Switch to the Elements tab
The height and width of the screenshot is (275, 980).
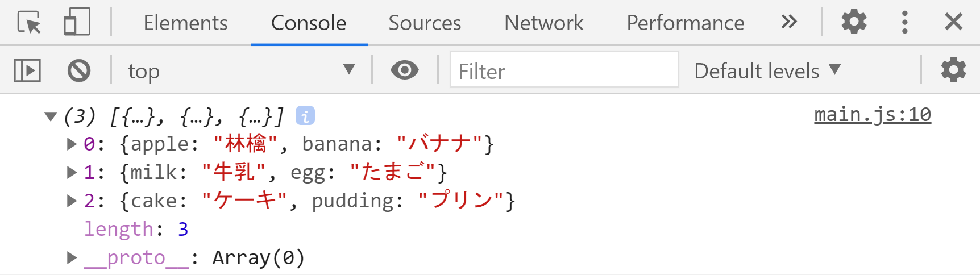coord(185,23)
